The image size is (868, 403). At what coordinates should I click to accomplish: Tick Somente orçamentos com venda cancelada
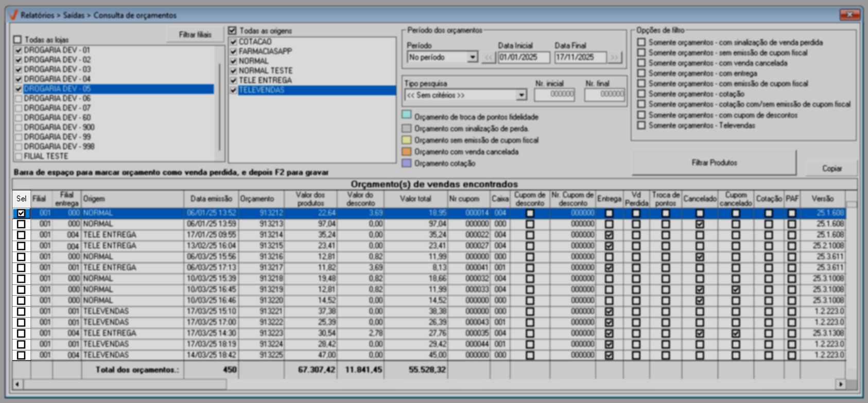(641, 63)
